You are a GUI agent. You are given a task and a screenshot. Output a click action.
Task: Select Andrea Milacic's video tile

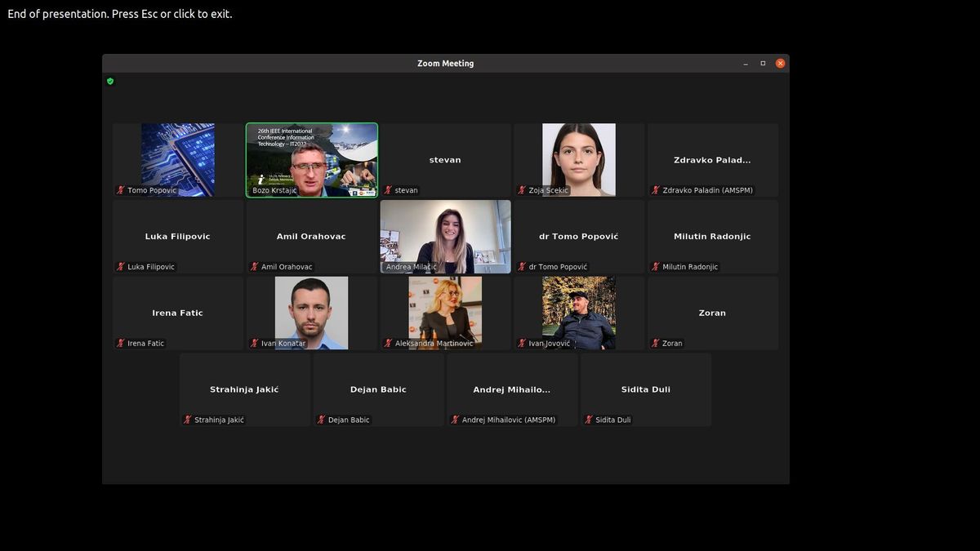(x=445, y=236)
